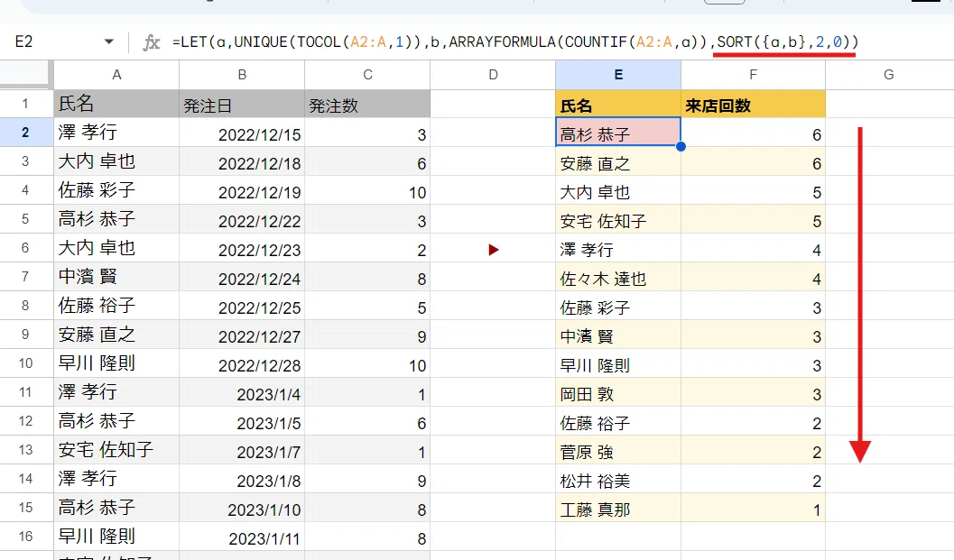Click header cell 氏名 in column A
Viewport: 954px width, 560px height.
(116, 104)
